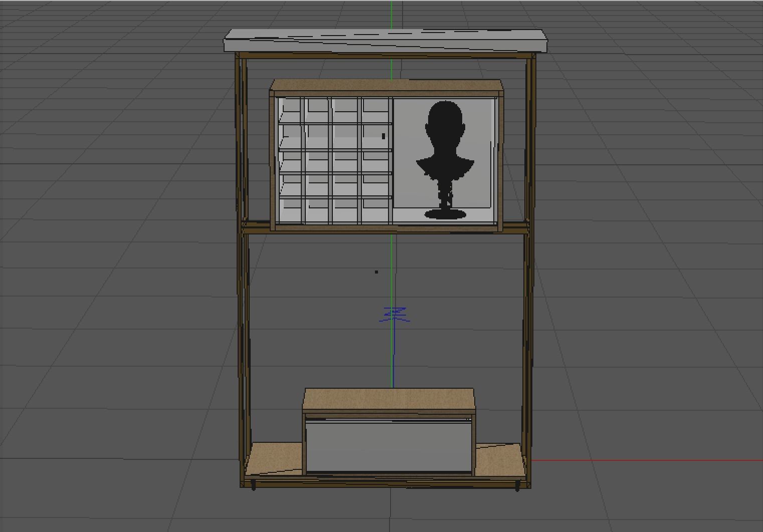Click the small black origin dot

(376, 272)
